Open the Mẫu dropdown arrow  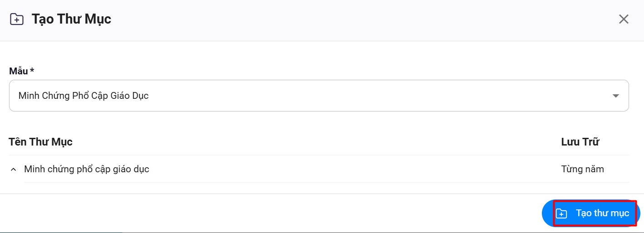(616, 96)
